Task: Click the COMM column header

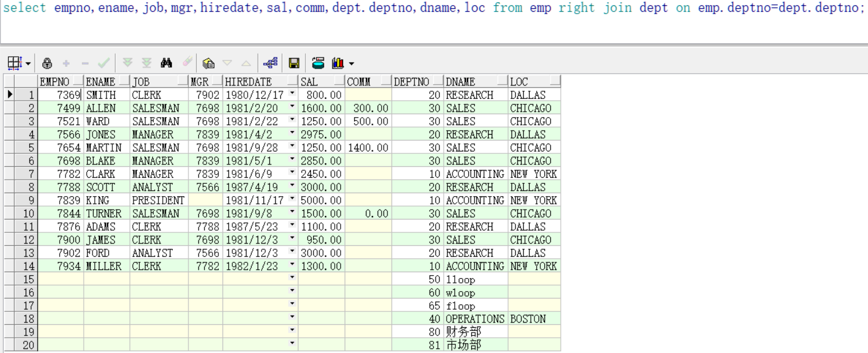Action: click(x=368, y=82)
